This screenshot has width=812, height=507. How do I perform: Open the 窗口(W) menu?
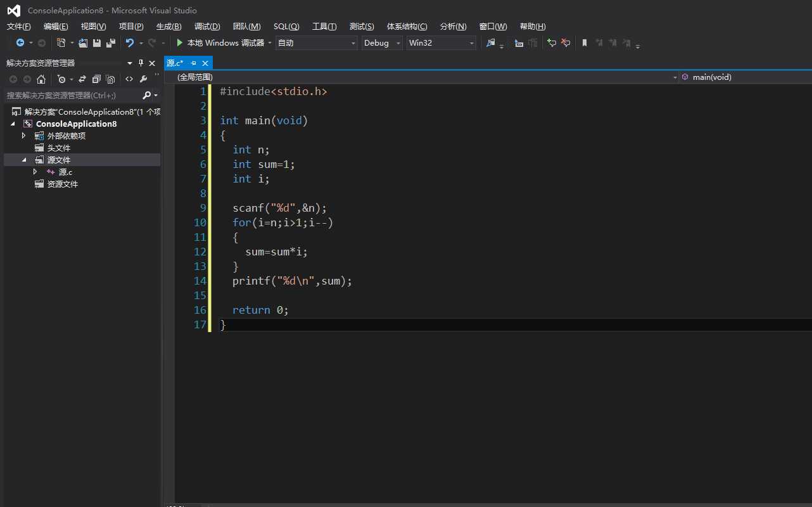click(x=493, y=27)
